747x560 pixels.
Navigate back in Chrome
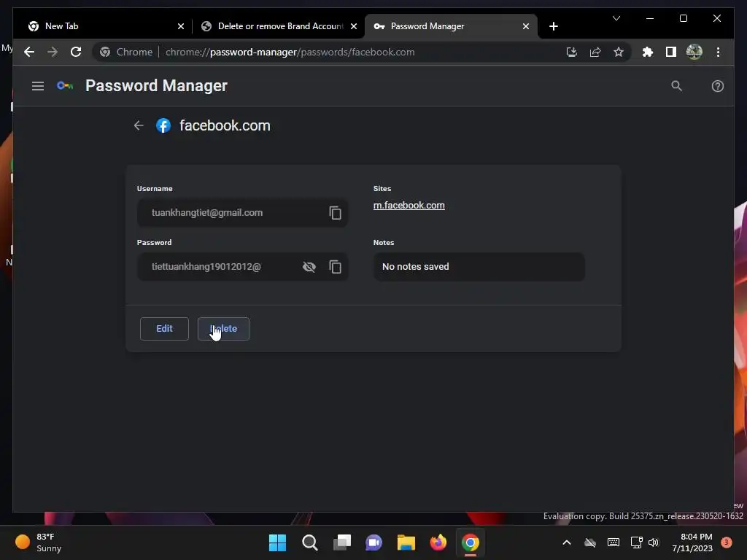29,52
